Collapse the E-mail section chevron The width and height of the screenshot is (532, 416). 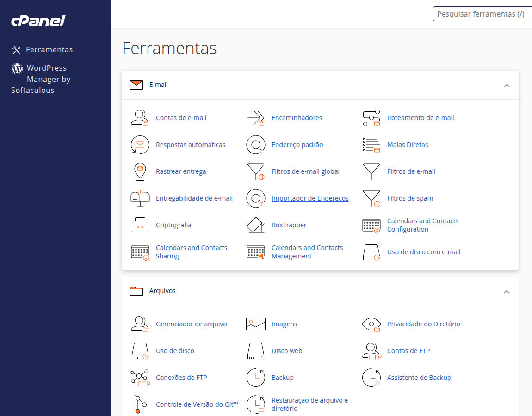(507, 85)
